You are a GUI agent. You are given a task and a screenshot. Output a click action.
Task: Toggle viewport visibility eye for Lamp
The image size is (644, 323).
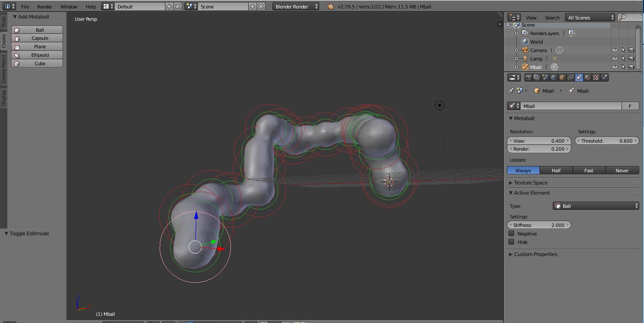615,58
